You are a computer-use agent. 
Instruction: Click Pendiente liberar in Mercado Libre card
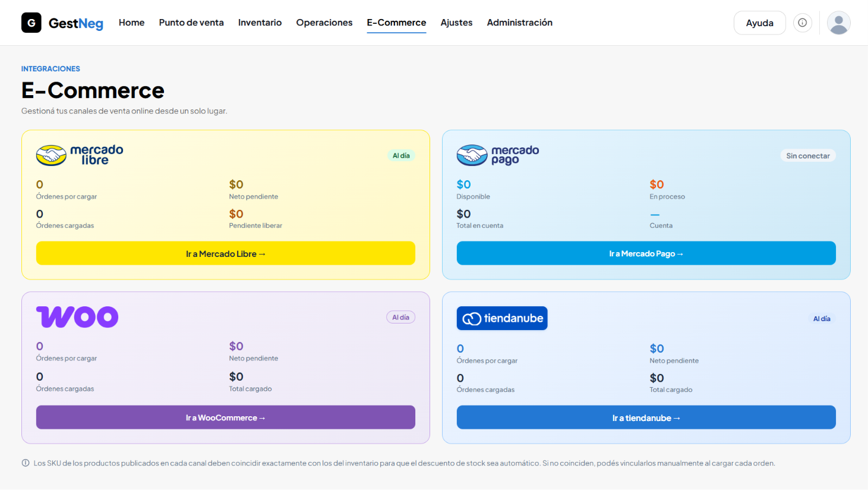tap(255, 226)
